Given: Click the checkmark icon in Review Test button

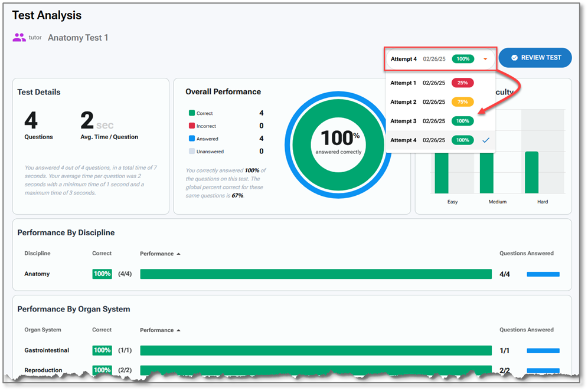Looking at the screenshot, I should click(514, 58).
